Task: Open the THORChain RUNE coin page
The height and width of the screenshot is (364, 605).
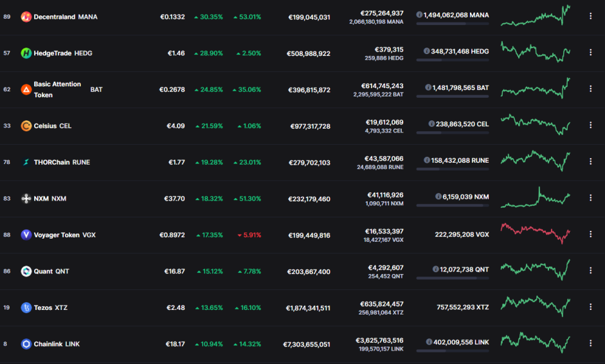Action: pos(62,162)
